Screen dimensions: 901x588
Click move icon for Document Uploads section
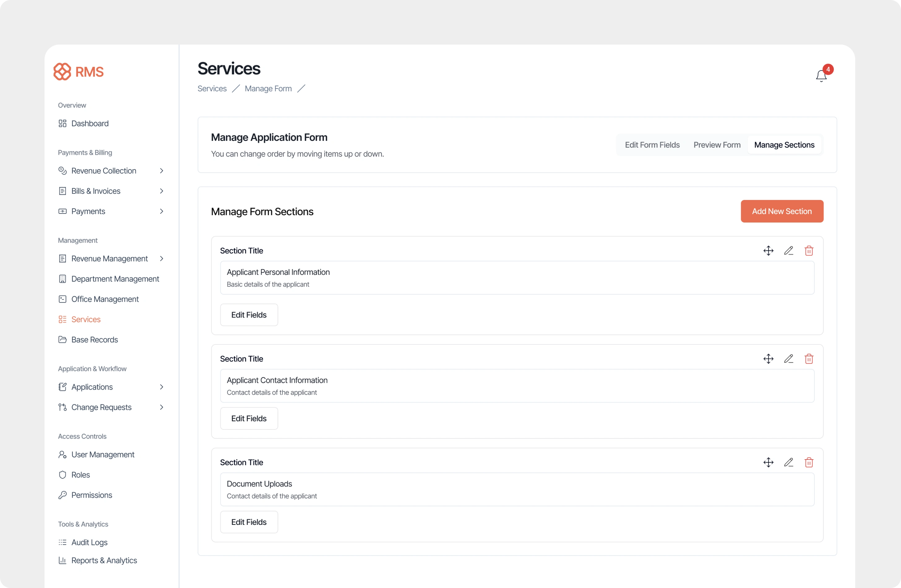point(768,462)
